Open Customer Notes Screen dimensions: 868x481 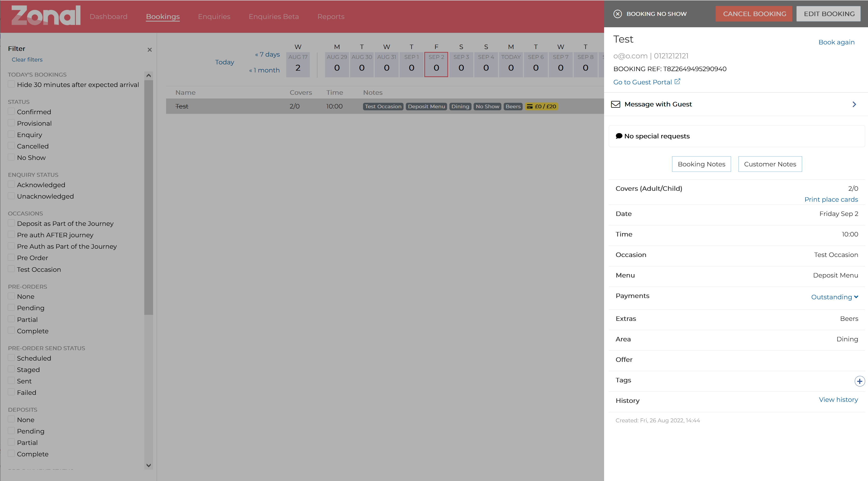point(770,164)
